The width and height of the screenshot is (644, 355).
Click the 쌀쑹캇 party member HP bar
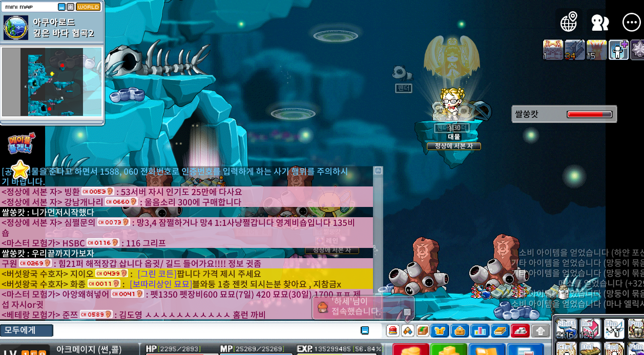589,114
